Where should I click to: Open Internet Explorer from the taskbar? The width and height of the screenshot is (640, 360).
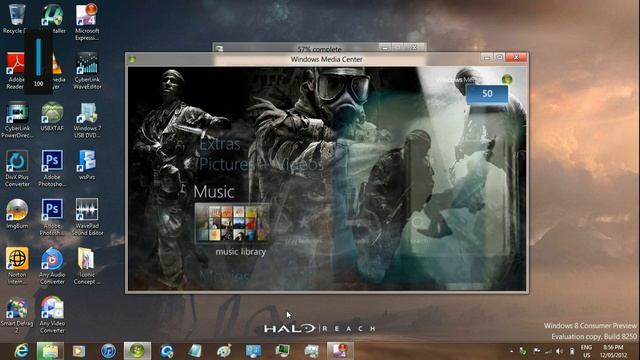coord(21,351)
